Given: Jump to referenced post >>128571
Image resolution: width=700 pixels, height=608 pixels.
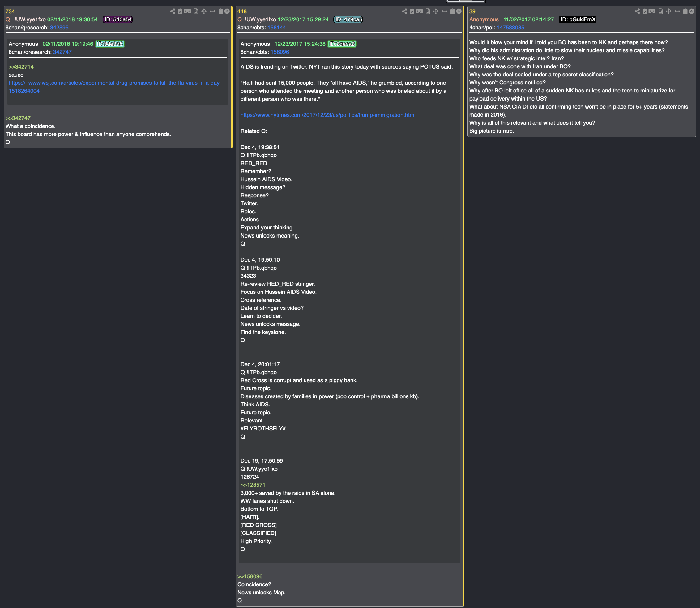Looking at the screenshot, I should (x=253, y=485).
